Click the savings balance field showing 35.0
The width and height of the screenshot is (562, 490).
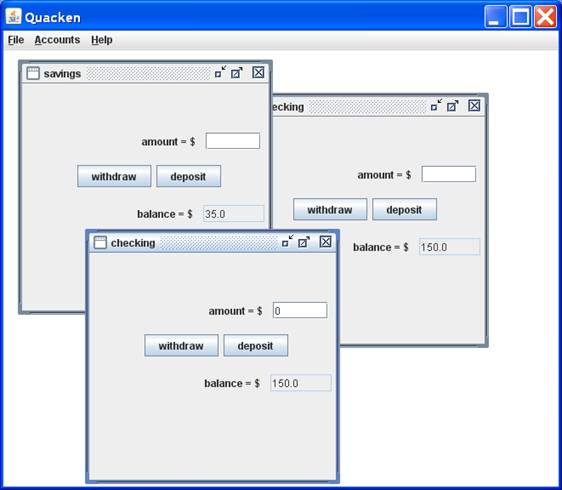pos(233,214)
